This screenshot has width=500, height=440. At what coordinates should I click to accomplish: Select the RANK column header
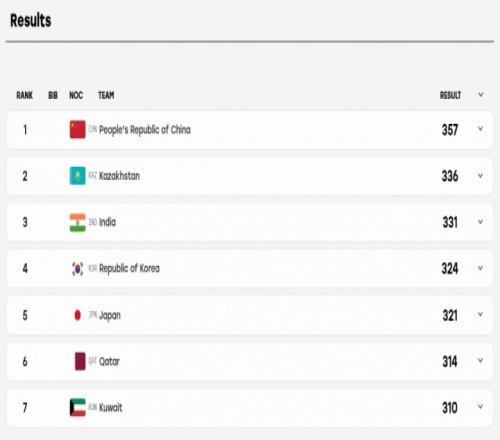pos(25,95)
